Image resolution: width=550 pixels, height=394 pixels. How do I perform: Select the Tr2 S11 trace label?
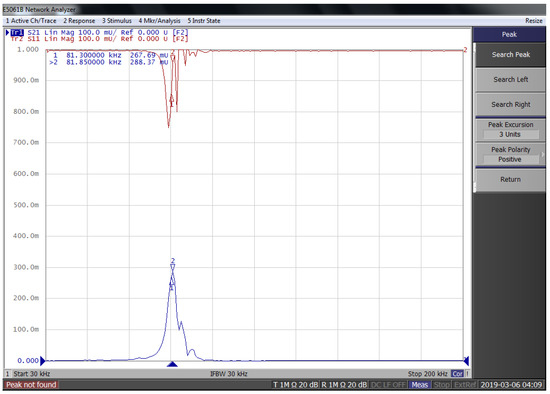click(x=25, y=39)
